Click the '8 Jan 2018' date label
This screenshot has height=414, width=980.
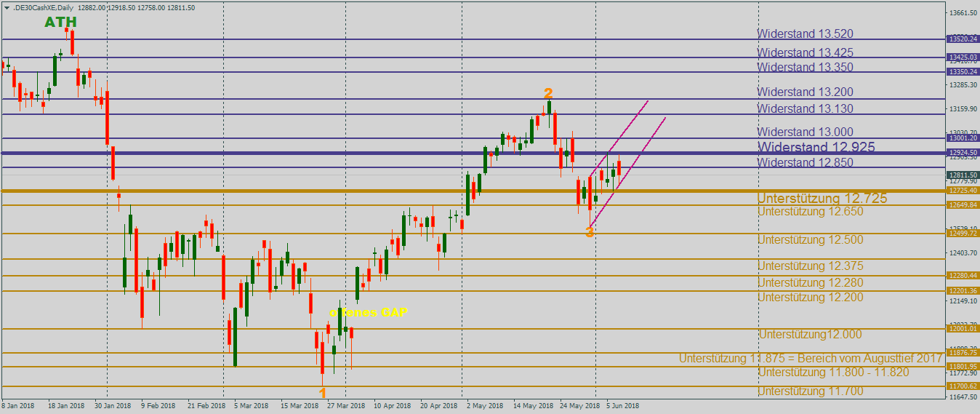[18, 406]
